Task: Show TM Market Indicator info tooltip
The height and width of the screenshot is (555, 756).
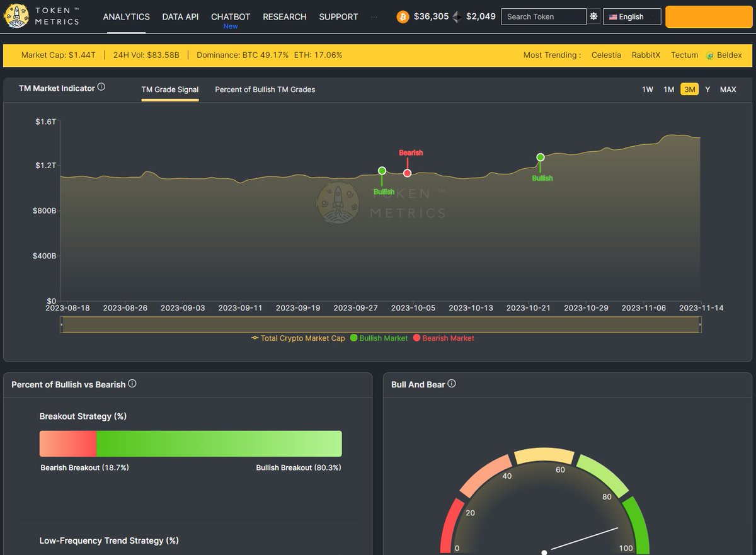Action: pos(101,88)
